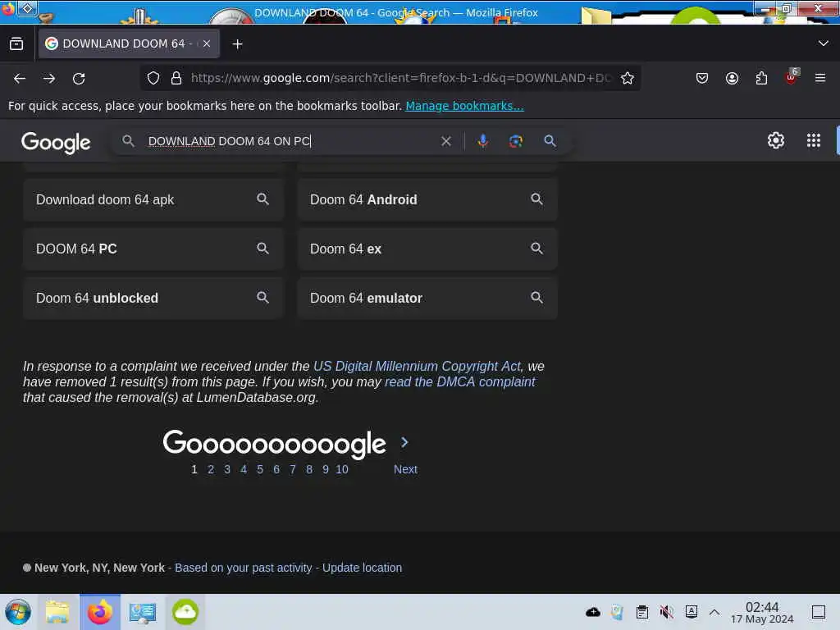This screenshot has height=630, width=840.
Task: Open Google quick settings gear
Action: [x=776, y=140]
